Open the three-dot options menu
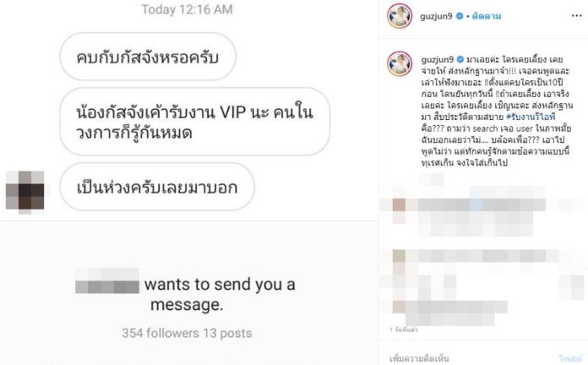 tap(576, 16)
